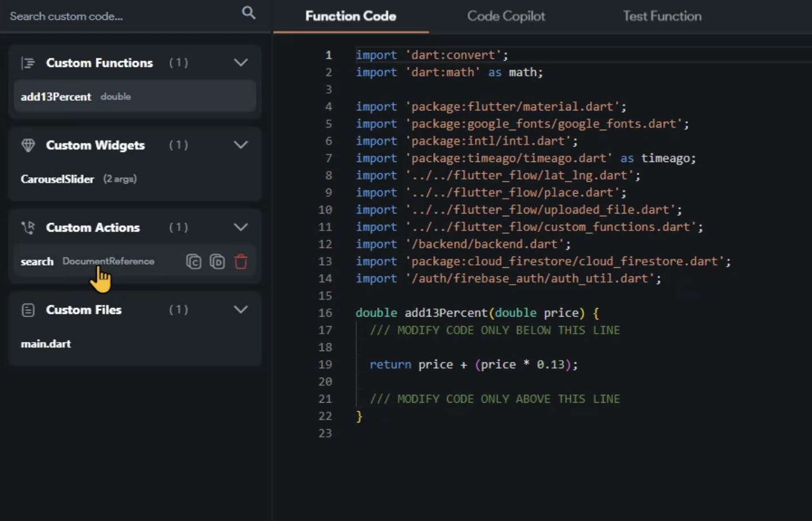
Task: Click the return price statement line
Action: point(473,365)
